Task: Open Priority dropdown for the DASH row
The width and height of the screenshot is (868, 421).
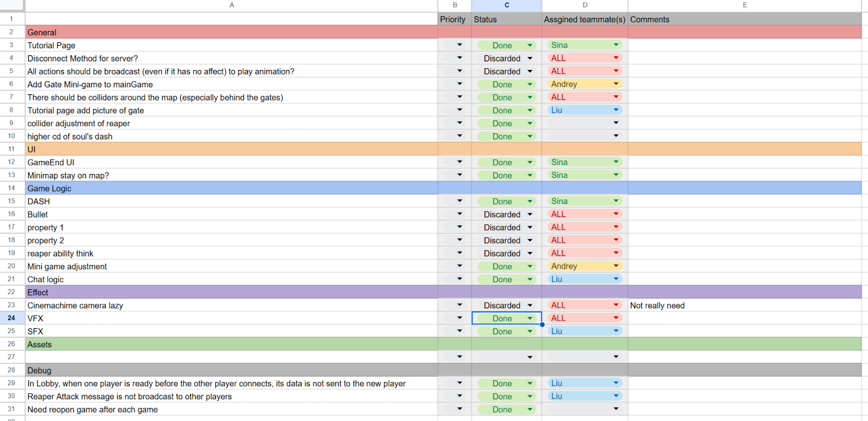Action: tap(459, 201)
